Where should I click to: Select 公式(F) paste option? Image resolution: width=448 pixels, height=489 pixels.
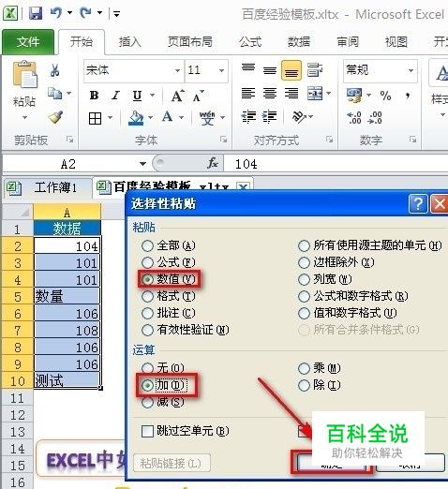pos(169,262)
